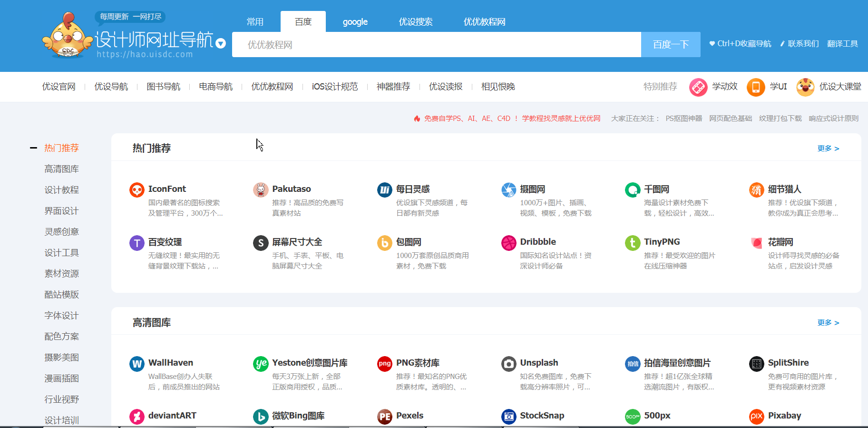Open the 翻译工具 link
This screenshot has height=428, width=868.
[842, 44]
